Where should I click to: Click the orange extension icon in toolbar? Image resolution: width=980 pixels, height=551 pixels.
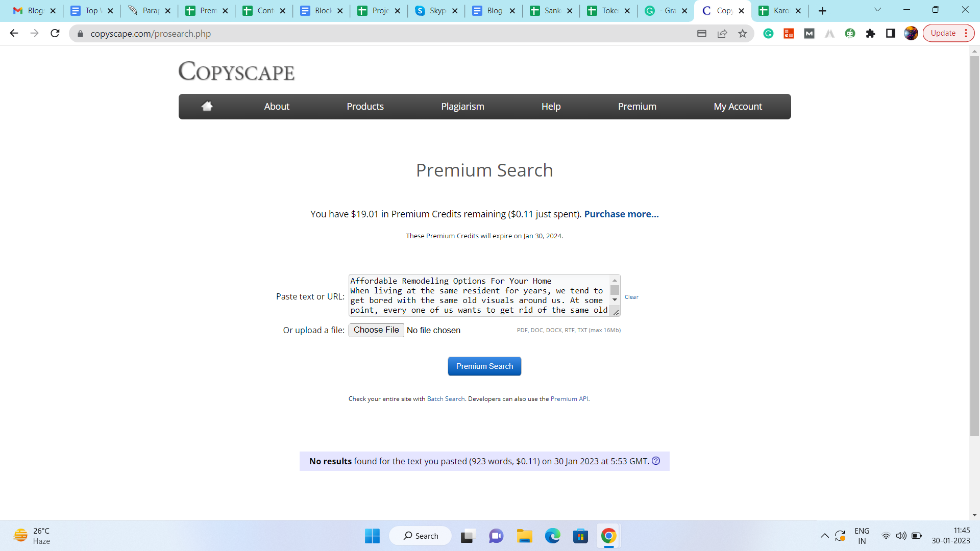click(789, 34)
